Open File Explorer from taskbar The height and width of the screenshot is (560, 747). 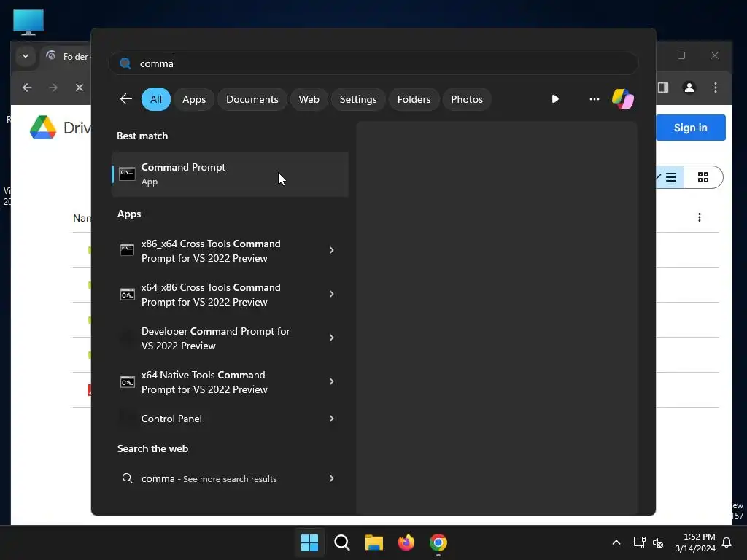[374, 542]
